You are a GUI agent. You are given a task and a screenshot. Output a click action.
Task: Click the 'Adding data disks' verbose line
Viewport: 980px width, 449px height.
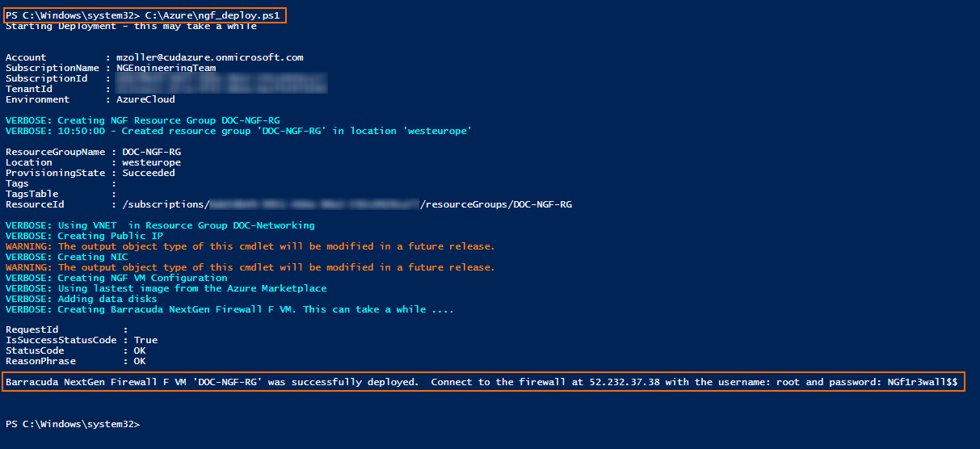(81, 299)
